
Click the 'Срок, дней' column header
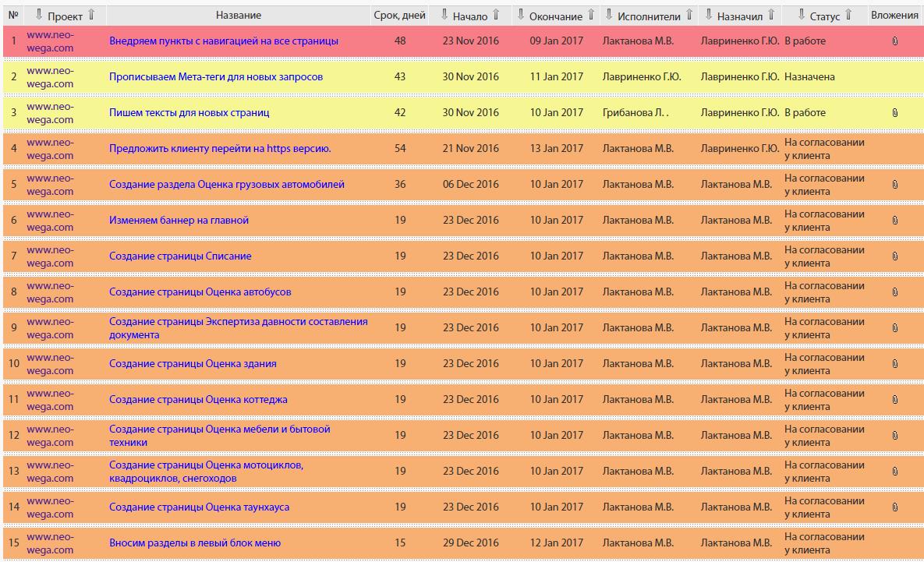(x=399, y=16)
